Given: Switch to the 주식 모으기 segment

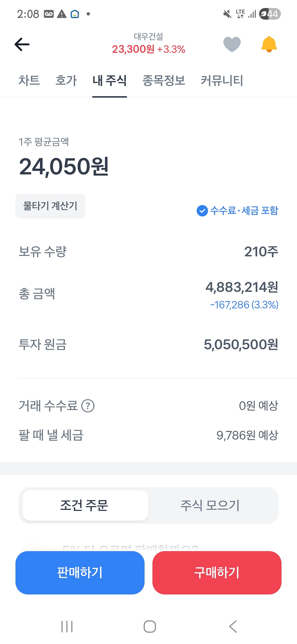Looking at the screenshot, I should point(210,505).
